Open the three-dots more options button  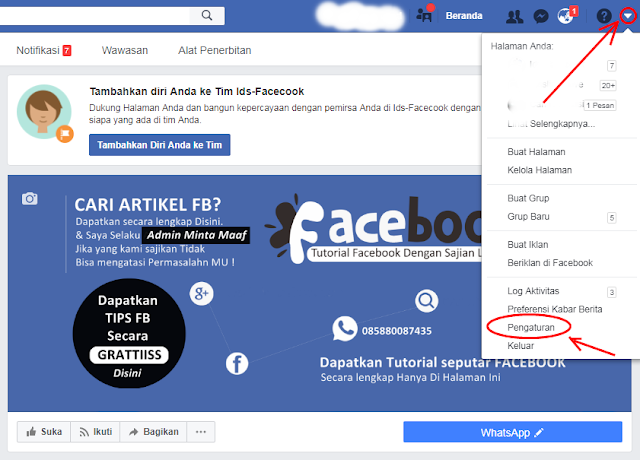(201, 432)
